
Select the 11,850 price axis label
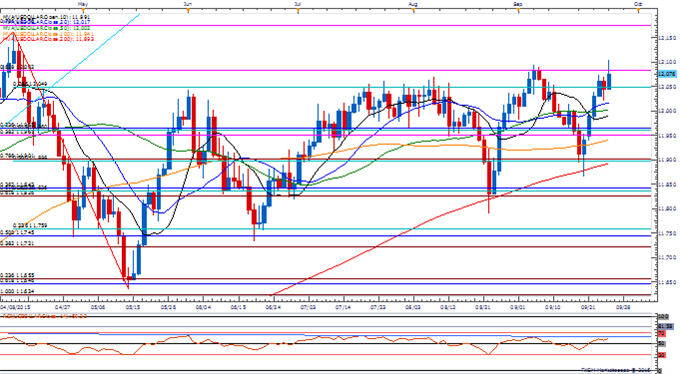pyautogui.click(x=667, y=184)
